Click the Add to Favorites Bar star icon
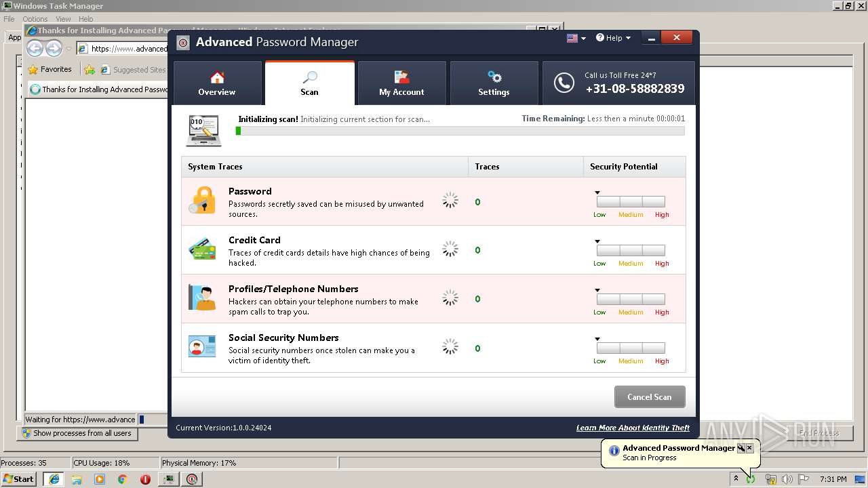868x488 pixels. click(90, 69)
